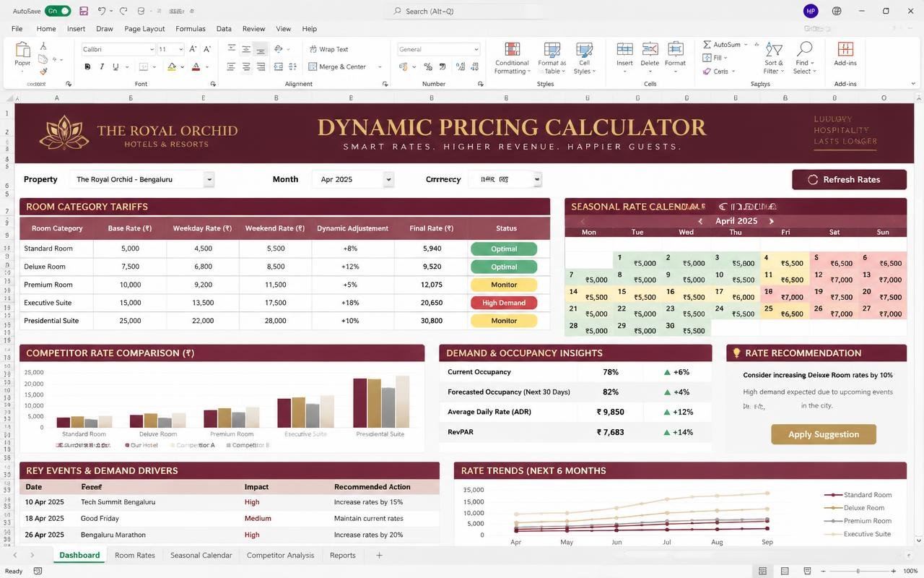Increase font size with larger A
The height and width of the screenshot is (578, 924).
(x=192, y=49)
